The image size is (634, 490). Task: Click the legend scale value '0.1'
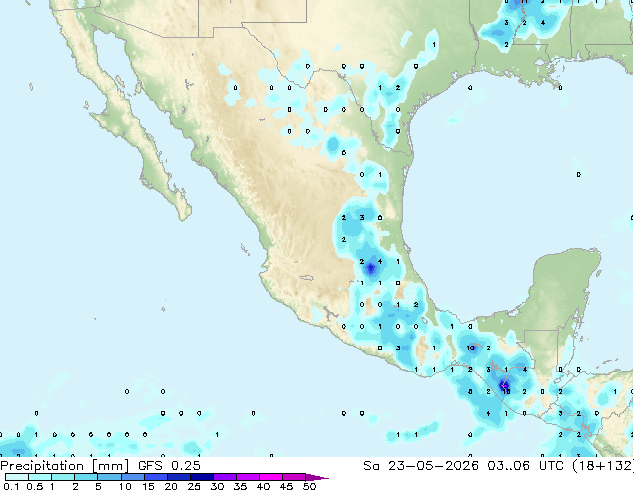11,486
